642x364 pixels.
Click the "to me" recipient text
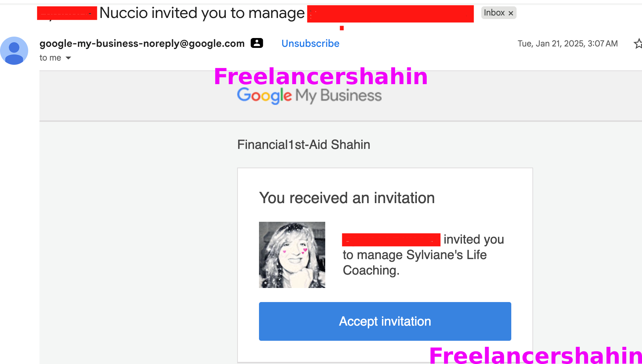tap(50, 58)
